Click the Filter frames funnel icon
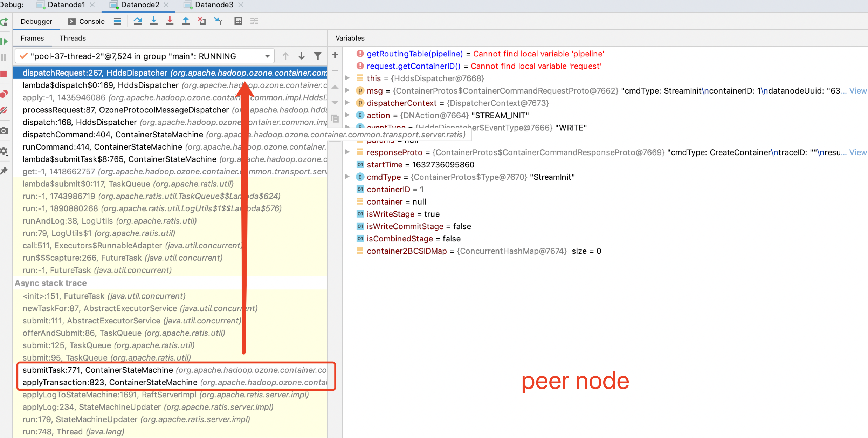Image resolution: width=868 pixels, height=438 pixels. coord(317,56)
